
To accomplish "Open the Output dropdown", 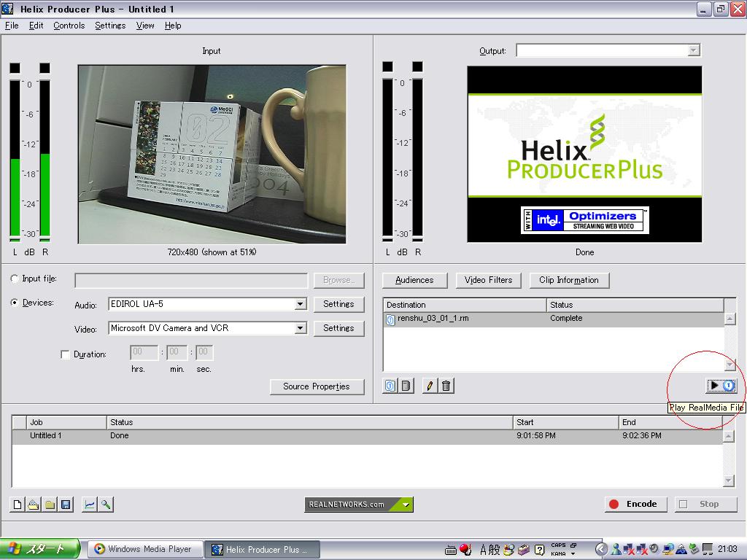I will tap(694, 50).
